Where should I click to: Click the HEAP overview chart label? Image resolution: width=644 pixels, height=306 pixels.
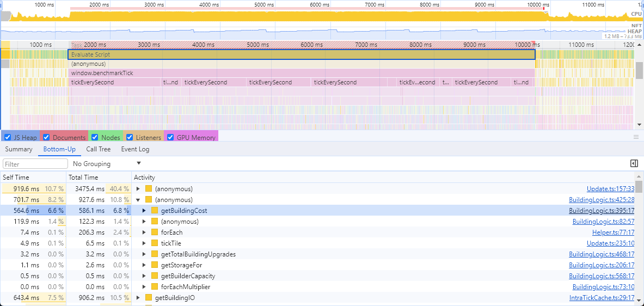coord(634,31)
